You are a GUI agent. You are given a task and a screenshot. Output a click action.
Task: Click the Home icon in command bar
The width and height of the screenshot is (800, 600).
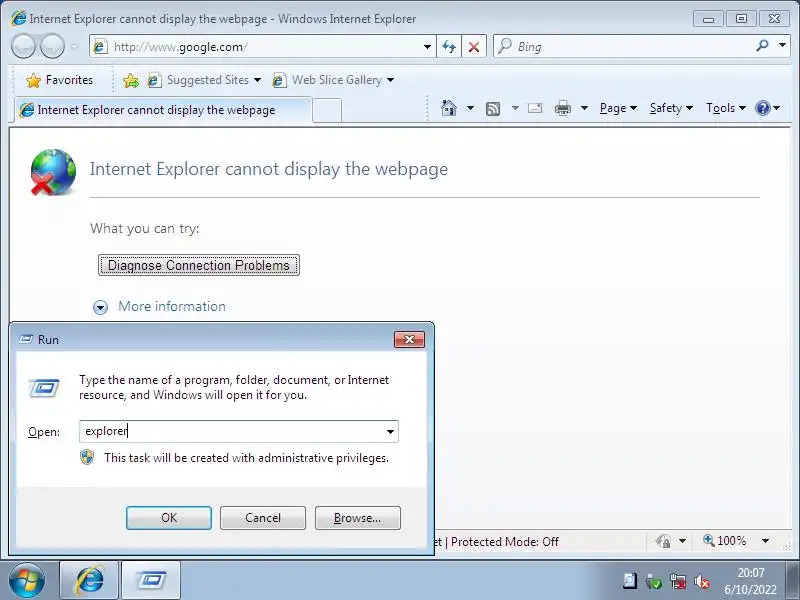[x=449, y=108]
